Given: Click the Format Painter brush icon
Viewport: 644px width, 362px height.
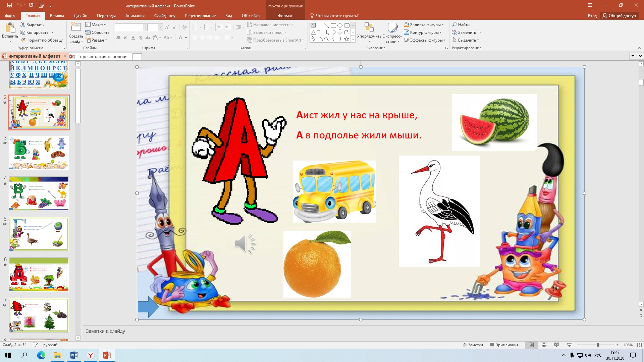Looking at the screenshot, I should [x=23, y=40].
